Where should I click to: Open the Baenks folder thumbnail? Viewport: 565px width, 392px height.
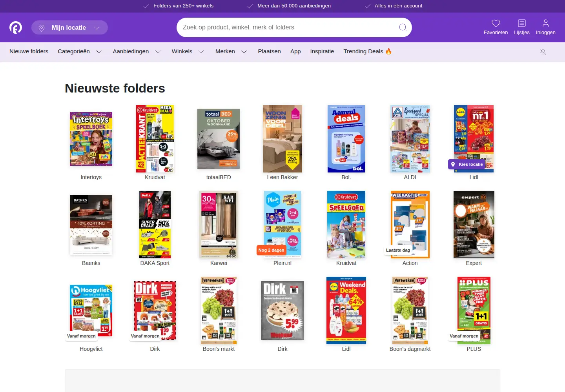(x=91, y=225)
